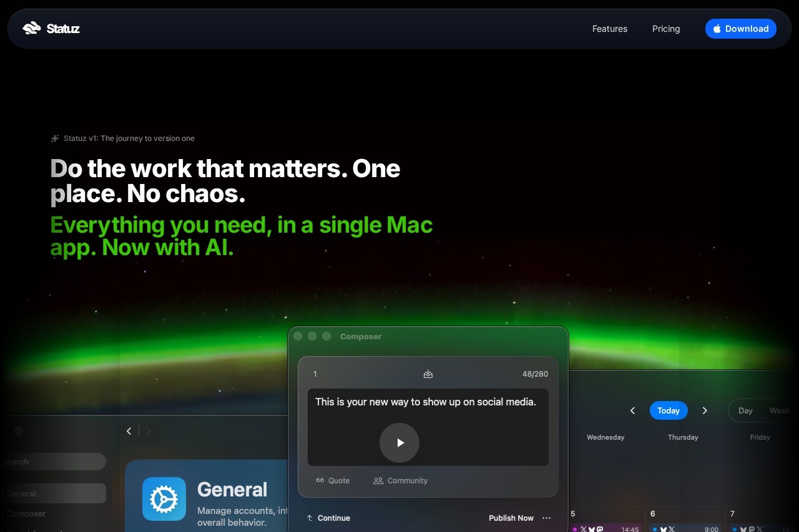This screenshot has height=532, width=799.
Task: Open the Features page
Action: coord(609,29)
